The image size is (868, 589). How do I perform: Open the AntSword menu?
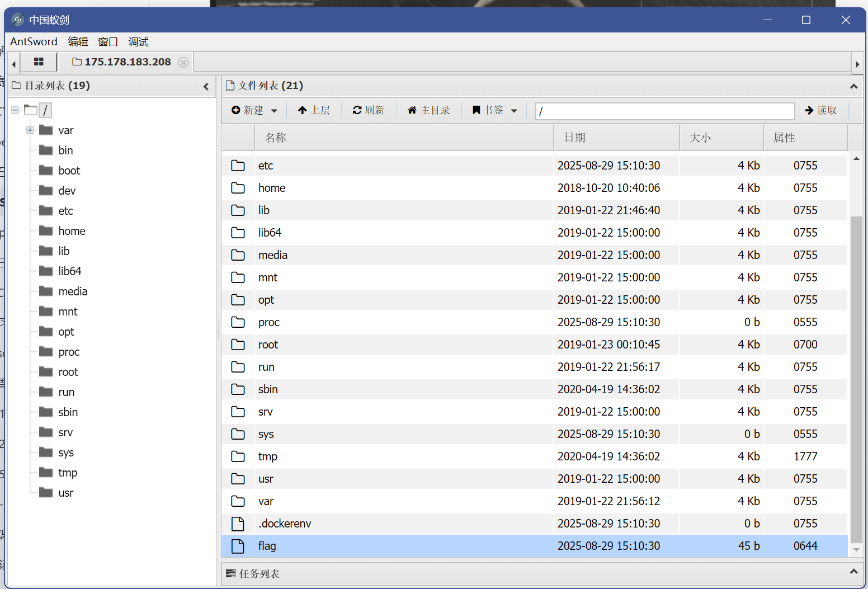click(34, 42)
